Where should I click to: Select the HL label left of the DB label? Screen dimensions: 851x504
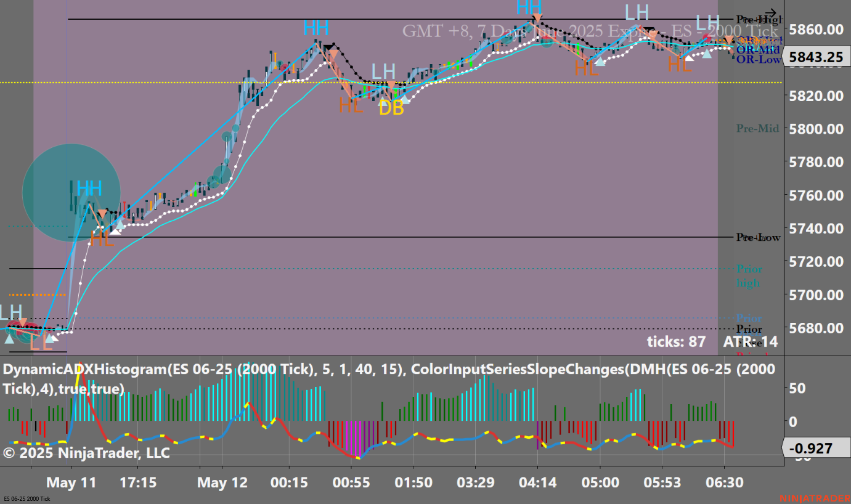click(351, 105)
